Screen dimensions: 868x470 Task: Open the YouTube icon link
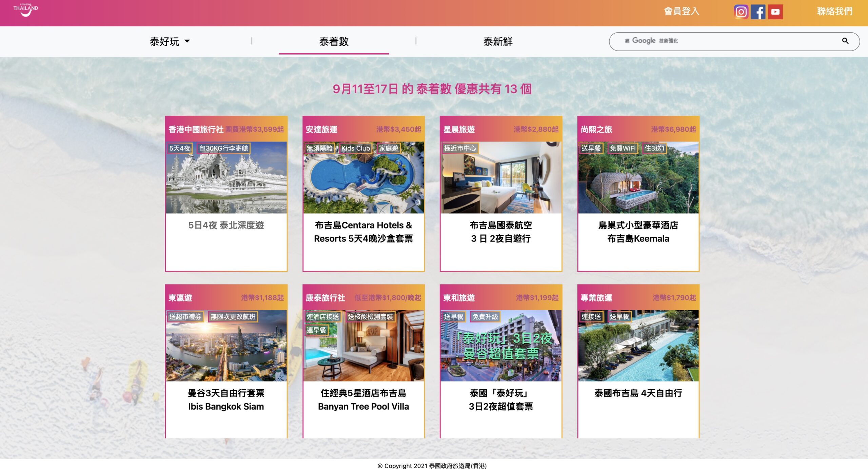click(x=775, y=12)
